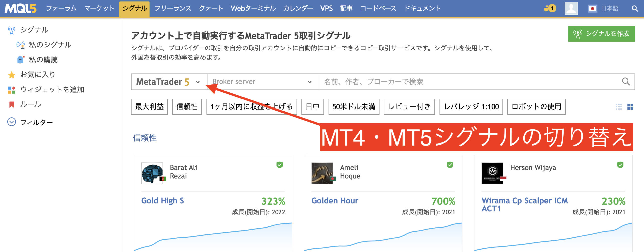Open the Golden Hour signal link

click(x=335, y=201)
